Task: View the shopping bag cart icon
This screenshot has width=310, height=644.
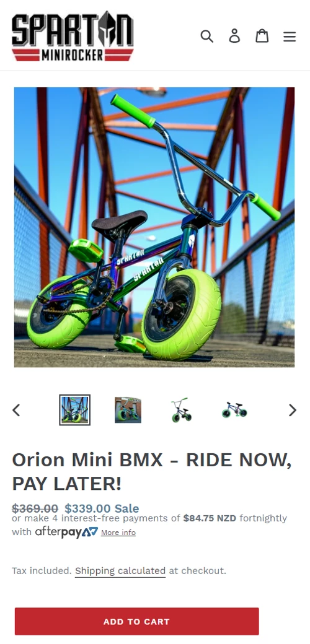Action: click(262, 36)
